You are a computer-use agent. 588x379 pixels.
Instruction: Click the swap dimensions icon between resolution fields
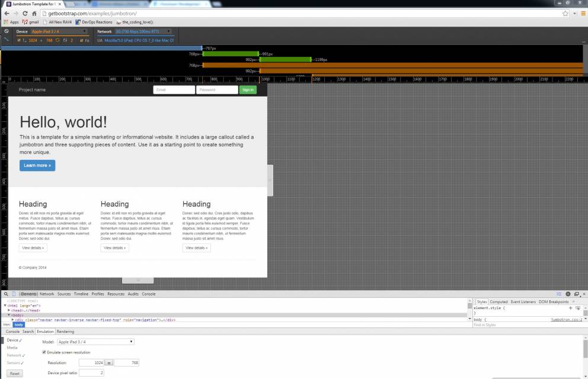110,362
